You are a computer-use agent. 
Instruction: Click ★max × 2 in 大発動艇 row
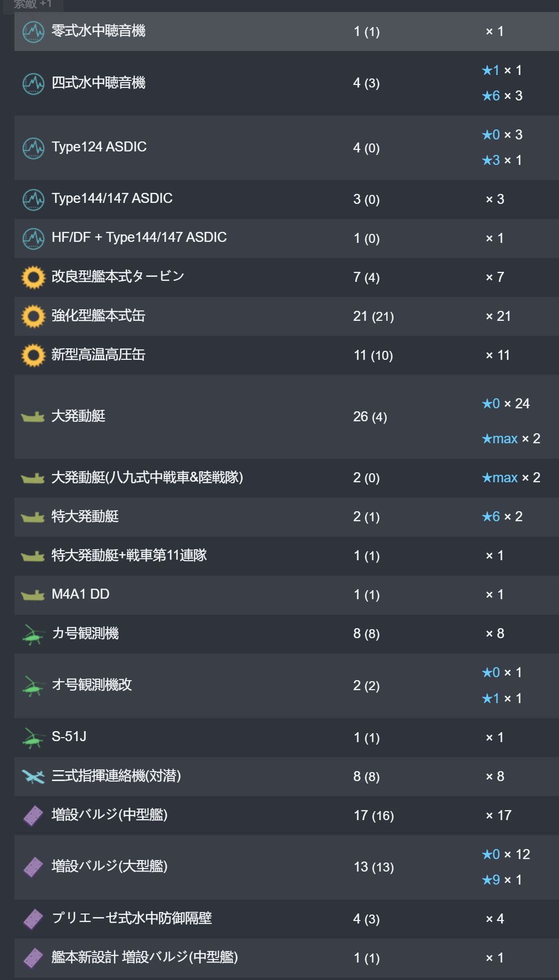(x=511, y=439)
